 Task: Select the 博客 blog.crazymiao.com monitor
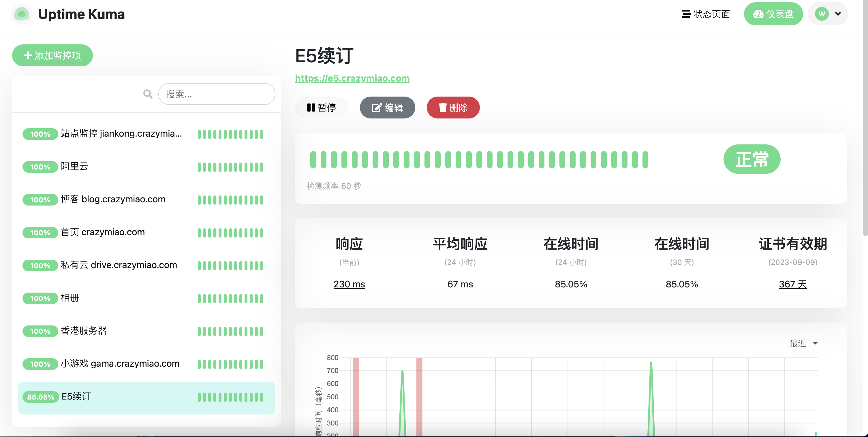[146, 200]
